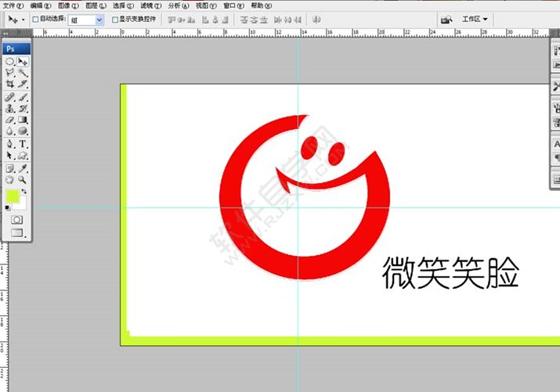Enable the 自动选择 checkbox

coord(35,20)
